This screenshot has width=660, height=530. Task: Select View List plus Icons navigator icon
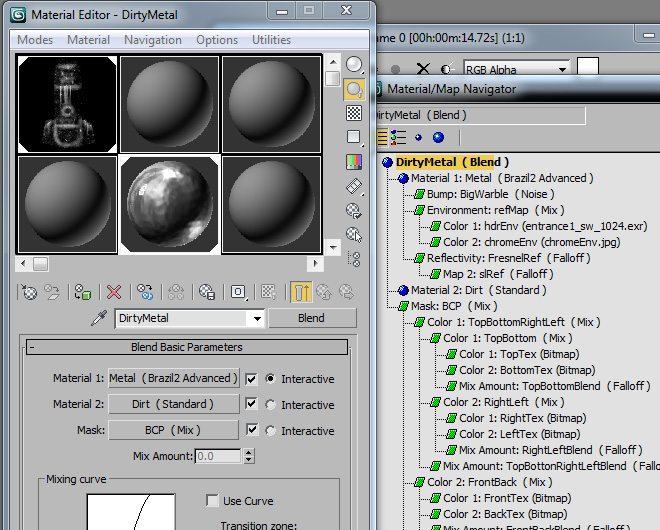coord(398,137)
